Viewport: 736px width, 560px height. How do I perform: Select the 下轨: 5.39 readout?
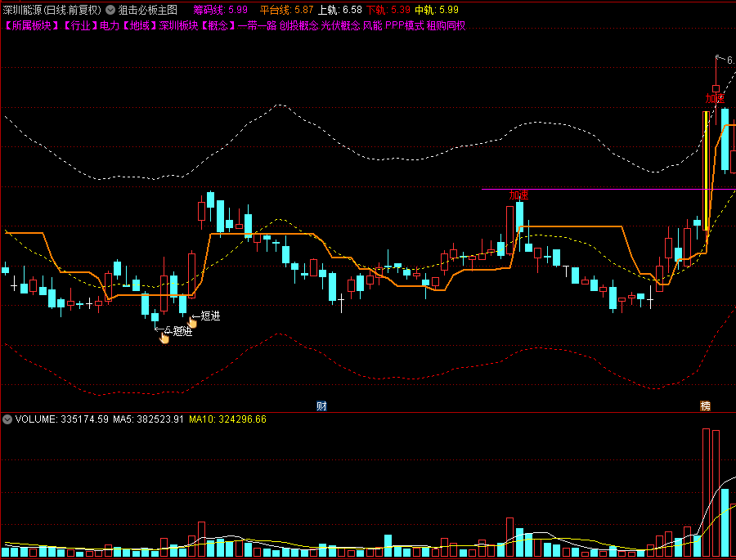[x=388, y=10]
